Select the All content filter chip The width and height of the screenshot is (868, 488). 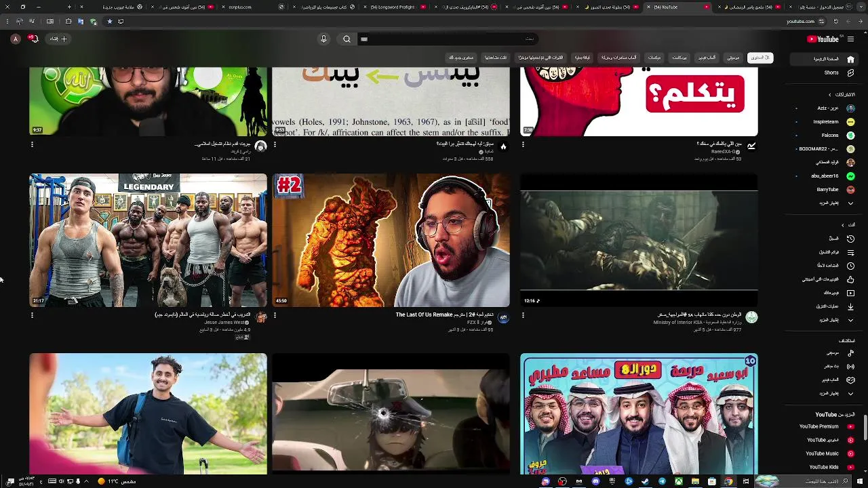pyautogui.click(x=760, y=58)
